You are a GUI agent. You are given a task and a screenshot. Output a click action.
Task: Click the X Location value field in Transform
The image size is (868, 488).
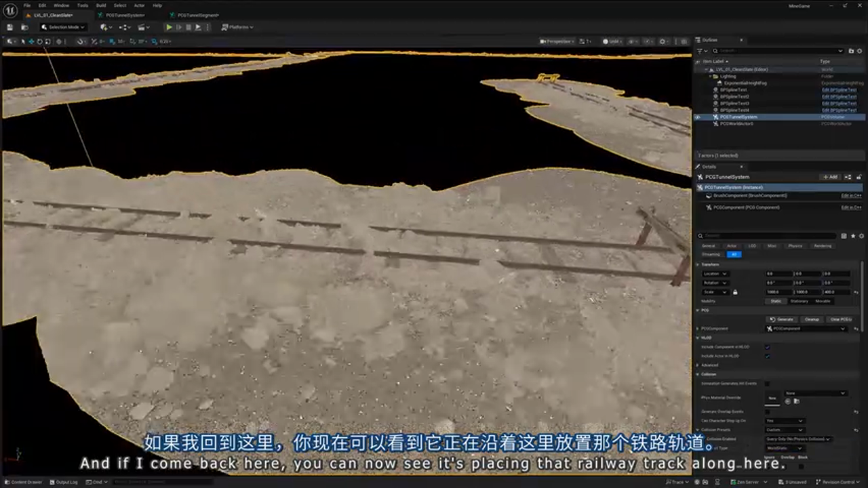coord(778,274)
